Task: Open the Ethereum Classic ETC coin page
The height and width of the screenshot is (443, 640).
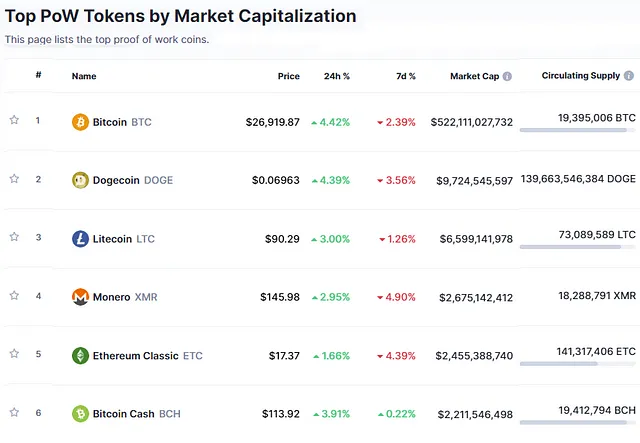Action: [x=147, y=356]
